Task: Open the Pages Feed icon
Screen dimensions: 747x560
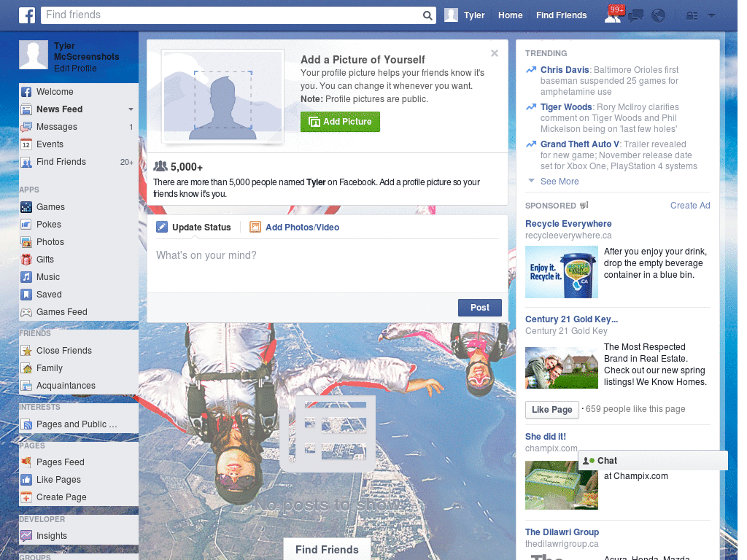Action: click(26, 462)
